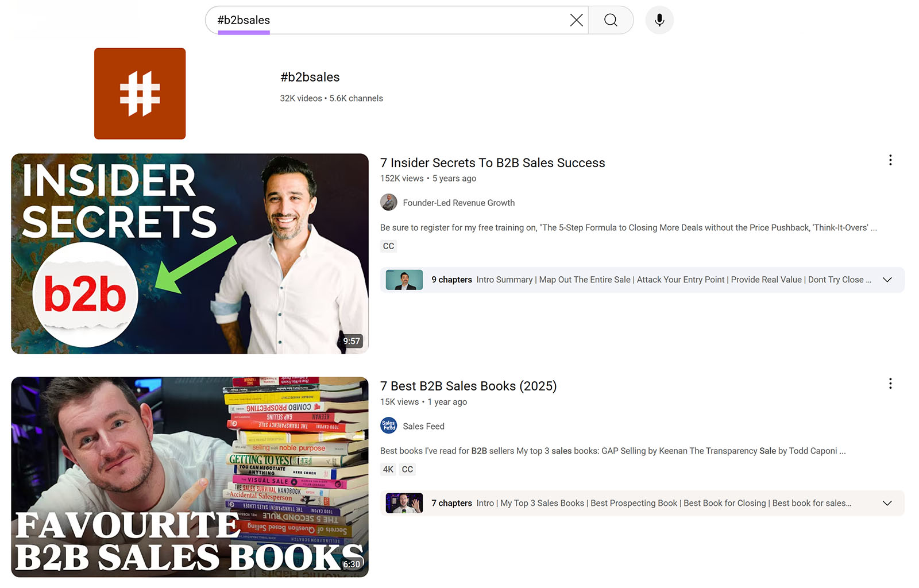Image resolution: width=919 pixels, height=588 pixels.
Task: Open the video 7 Insider Secrets To B2B Sales Success
Action: [x=492, y=163]
